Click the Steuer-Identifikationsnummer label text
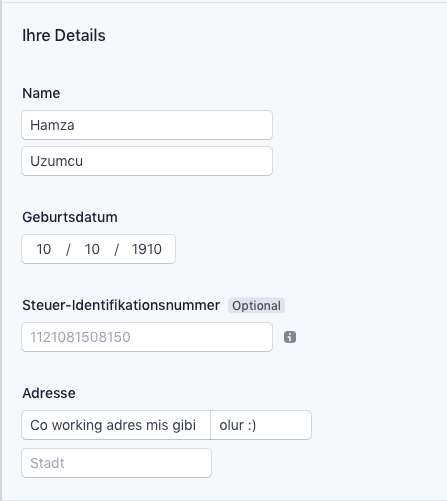Viewport: 447px width, 501px height. [121, 305]
